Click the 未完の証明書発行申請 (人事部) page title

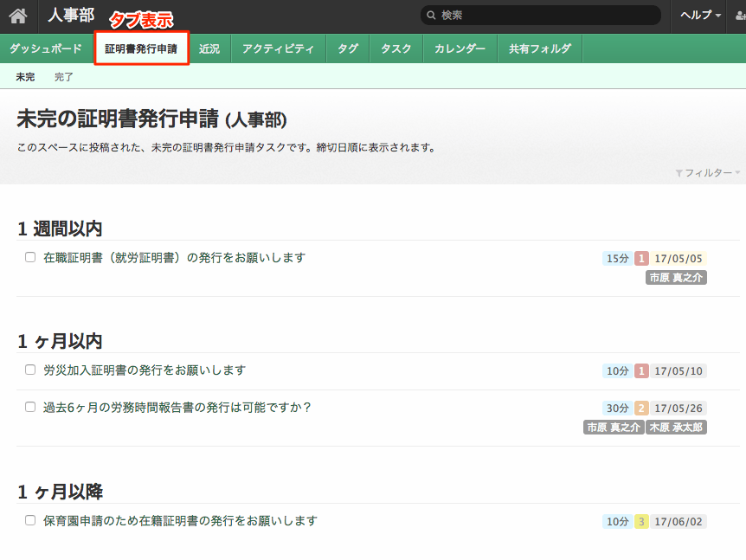pyautogui.click(x=151, y=119)
